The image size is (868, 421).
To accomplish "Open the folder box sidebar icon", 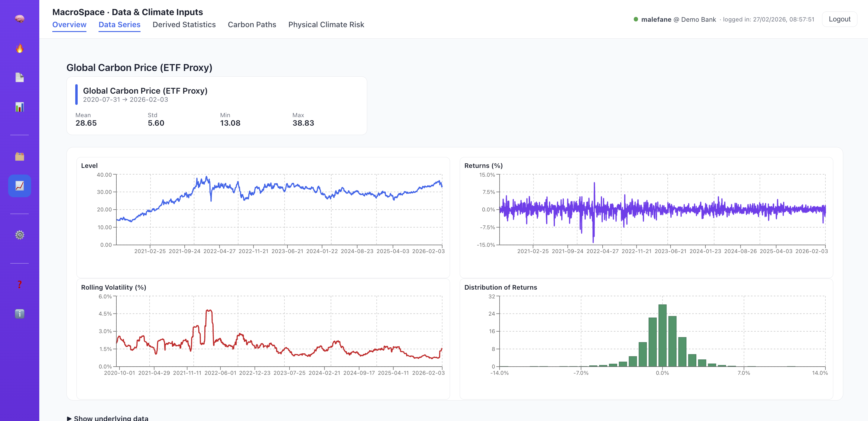I will click(20, 156).
